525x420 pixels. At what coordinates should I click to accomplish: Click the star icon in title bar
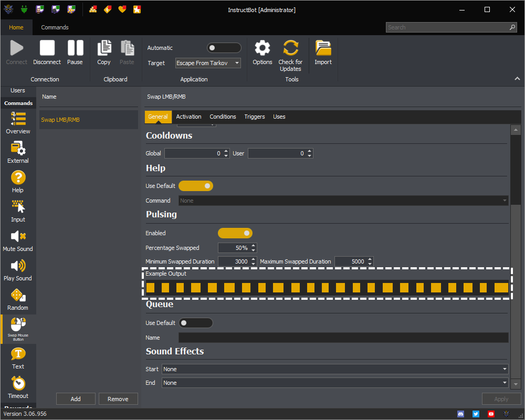(x=137, y=9)
